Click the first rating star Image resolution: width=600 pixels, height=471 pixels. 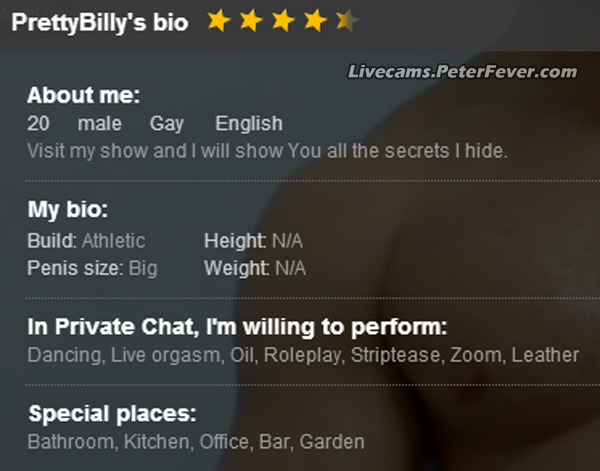tap(218, 21)
